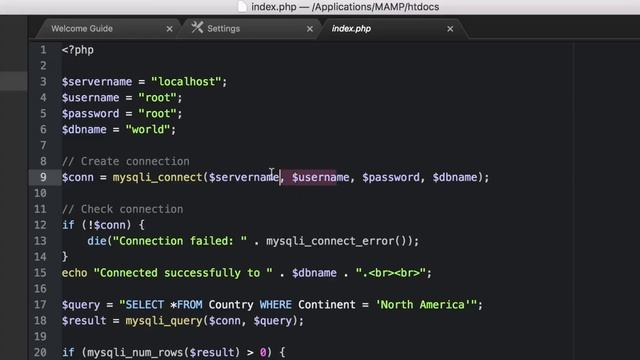This screenshot has width=640, height=360.
Task: Click the $result variable on line 18
Action: 84,321
